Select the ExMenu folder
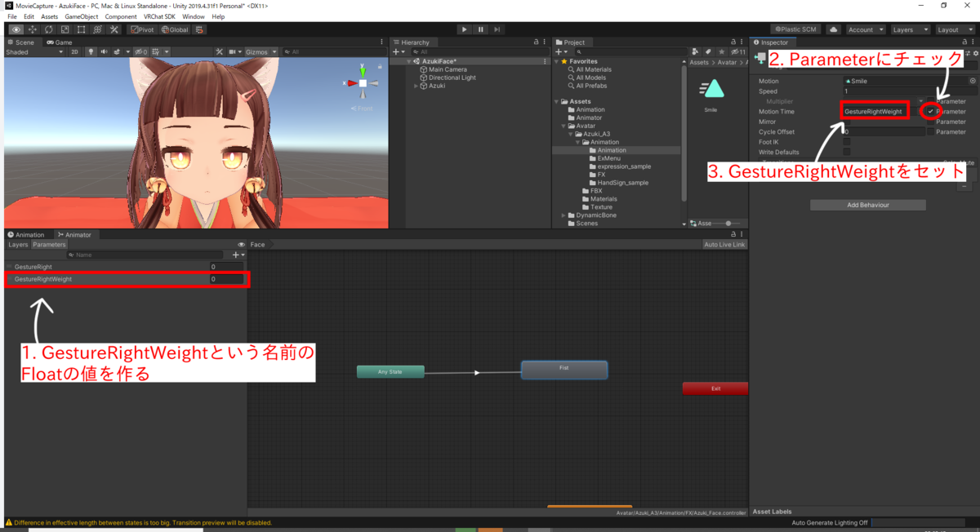Image resolution: width=980 pixels, height=532 pixels. pyautogui.click(x=604, y=158)
